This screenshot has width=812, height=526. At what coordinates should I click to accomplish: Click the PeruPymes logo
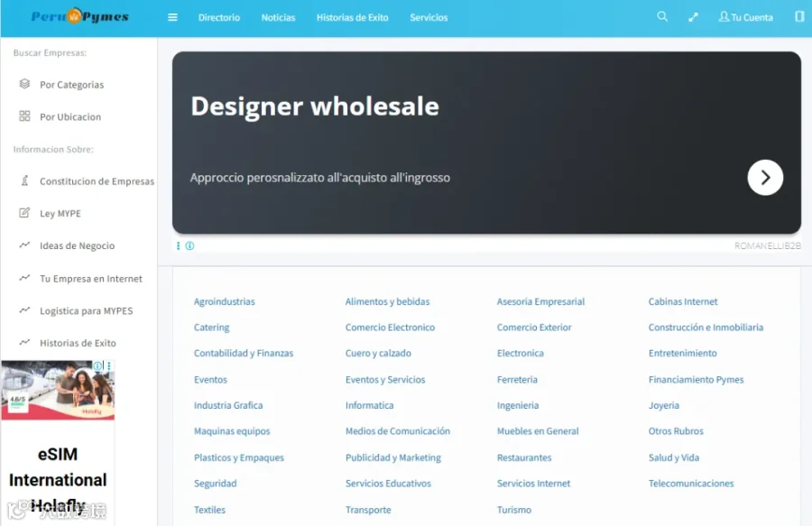(x=79, y=16)
